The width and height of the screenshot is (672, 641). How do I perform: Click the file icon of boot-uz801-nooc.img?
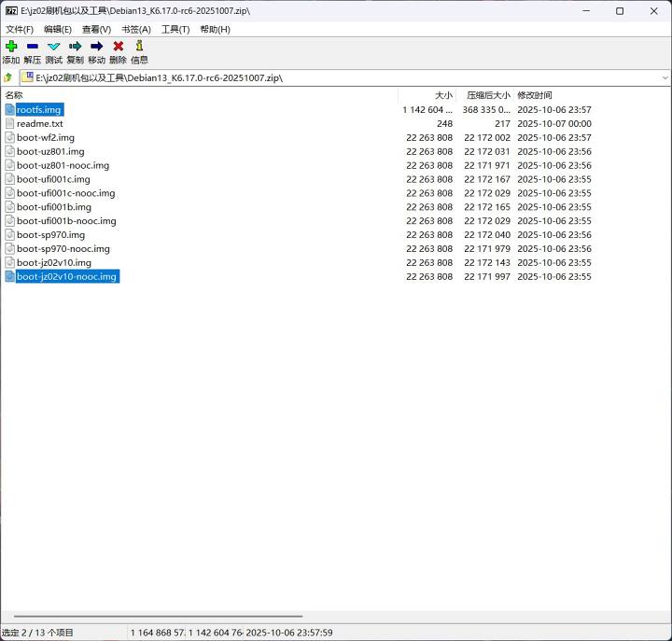10,165
